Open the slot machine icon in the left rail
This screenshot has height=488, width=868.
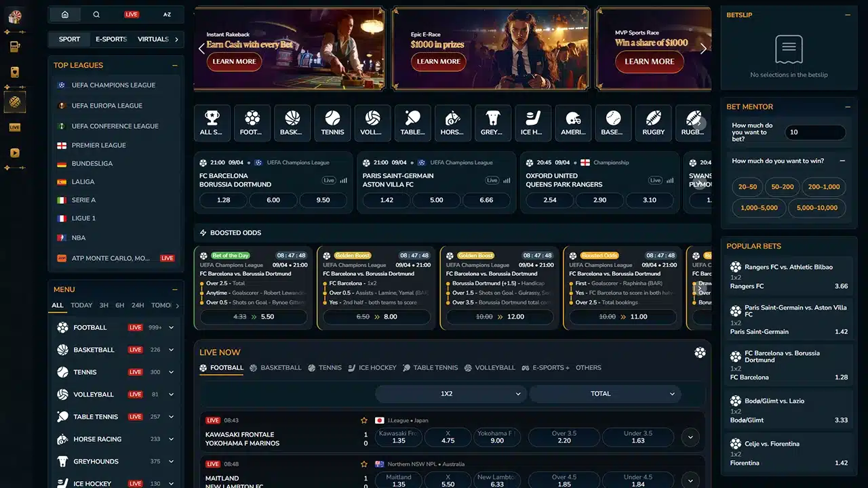click(x=14, y=47)
